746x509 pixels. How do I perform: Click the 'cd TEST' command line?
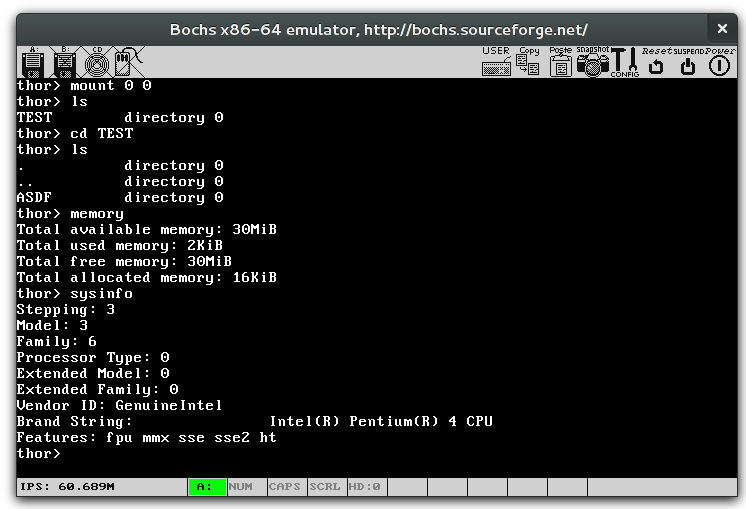(x=75, y=133)
